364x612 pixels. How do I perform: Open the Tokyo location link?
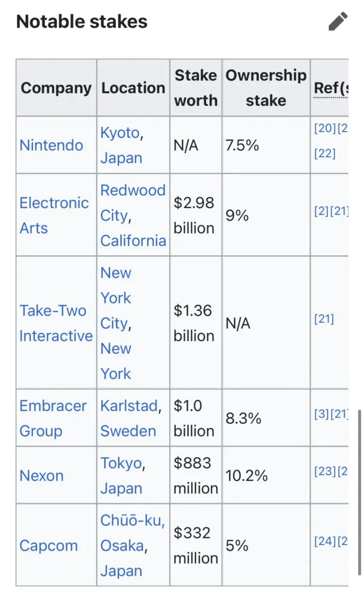coord(121,463)
